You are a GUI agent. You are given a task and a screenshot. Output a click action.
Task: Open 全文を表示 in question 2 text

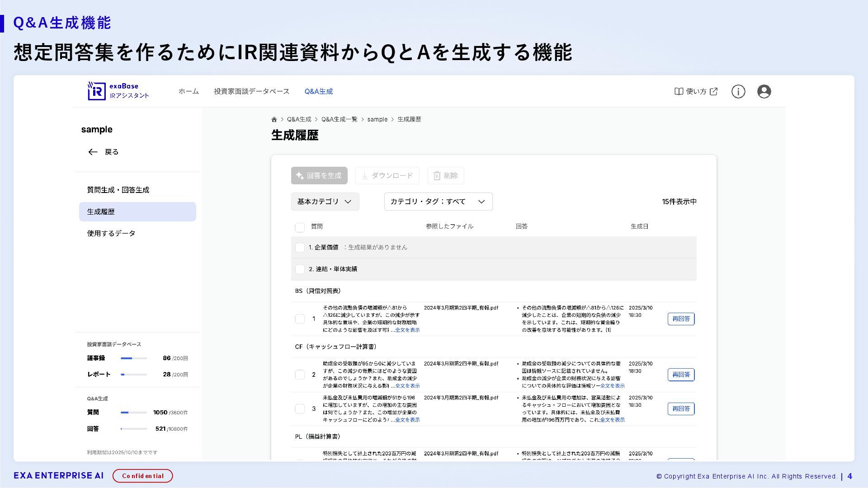coord(407,386)
